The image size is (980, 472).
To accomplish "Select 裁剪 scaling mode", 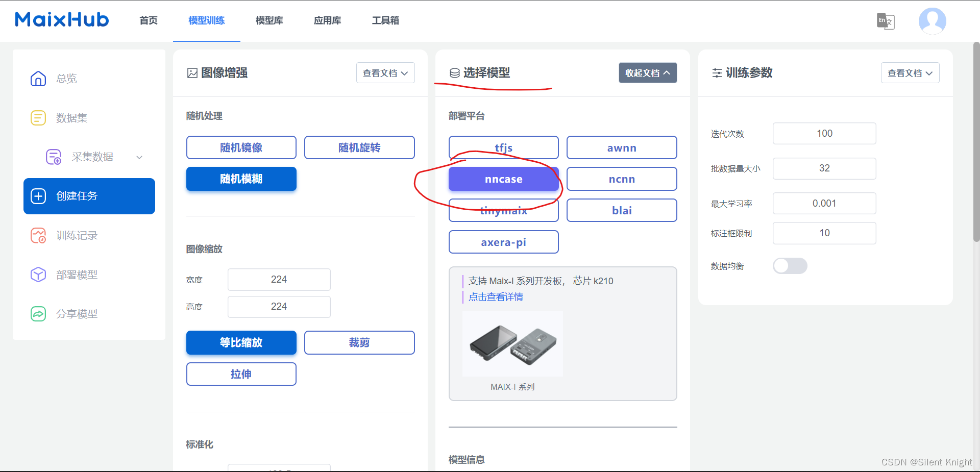I will point(359,342).
